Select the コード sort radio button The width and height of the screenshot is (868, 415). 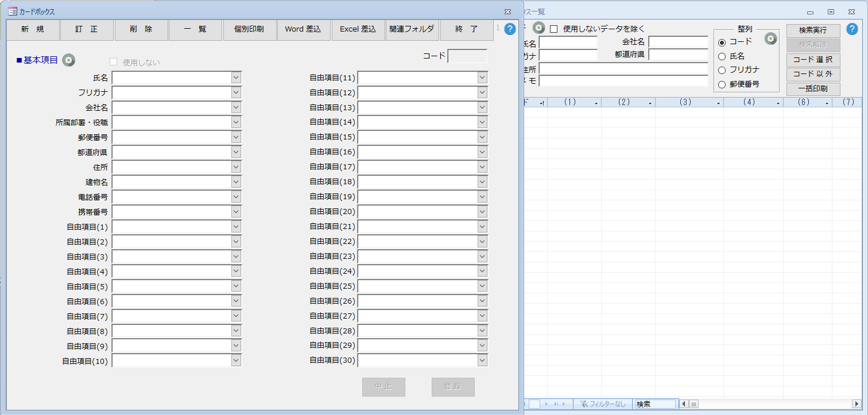[722, 42]
